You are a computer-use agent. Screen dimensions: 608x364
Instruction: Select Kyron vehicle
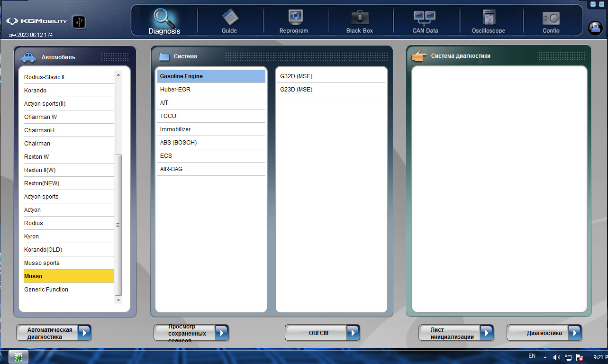click(x=69, y=236)
